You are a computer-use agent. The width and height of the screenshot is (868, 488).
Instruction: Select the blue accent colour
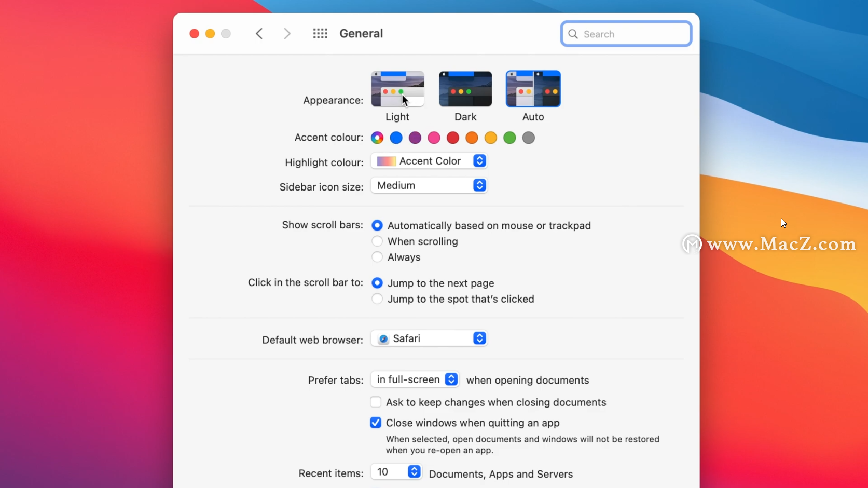[x=396, y=138]
